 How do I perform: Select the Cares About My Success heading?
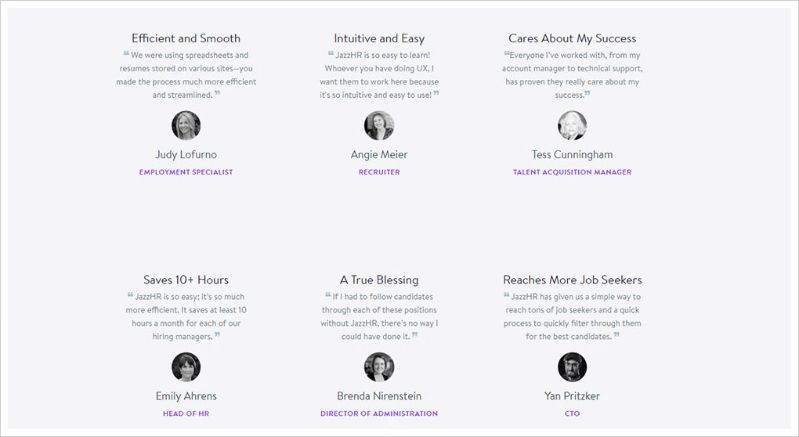[572, 38]
